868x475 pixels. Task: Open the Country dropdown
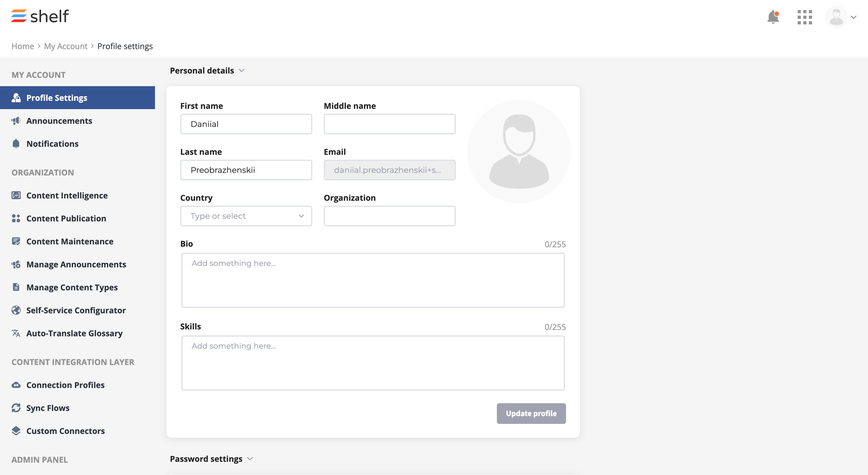(x=246, y=216)
